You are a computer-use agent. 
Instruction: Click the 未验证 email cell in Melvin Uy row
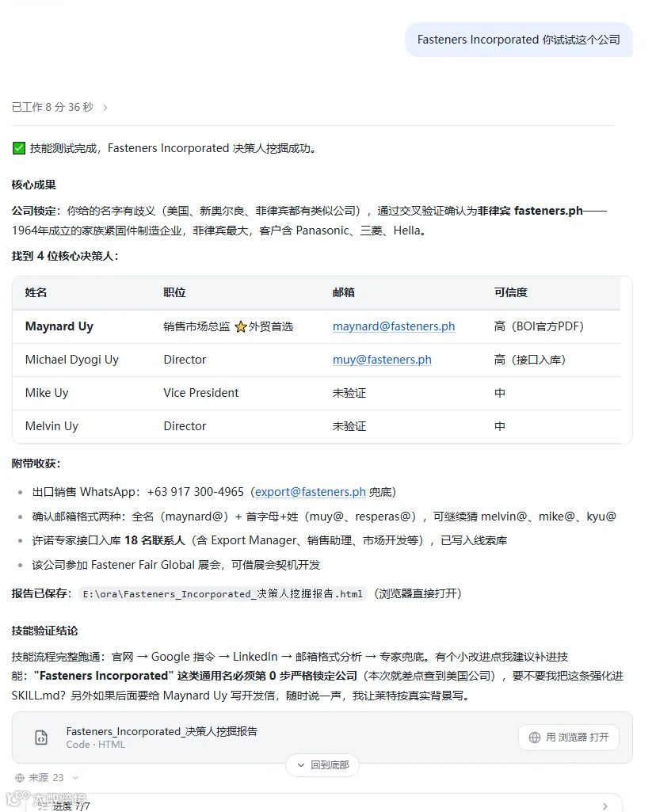point(349,426)
